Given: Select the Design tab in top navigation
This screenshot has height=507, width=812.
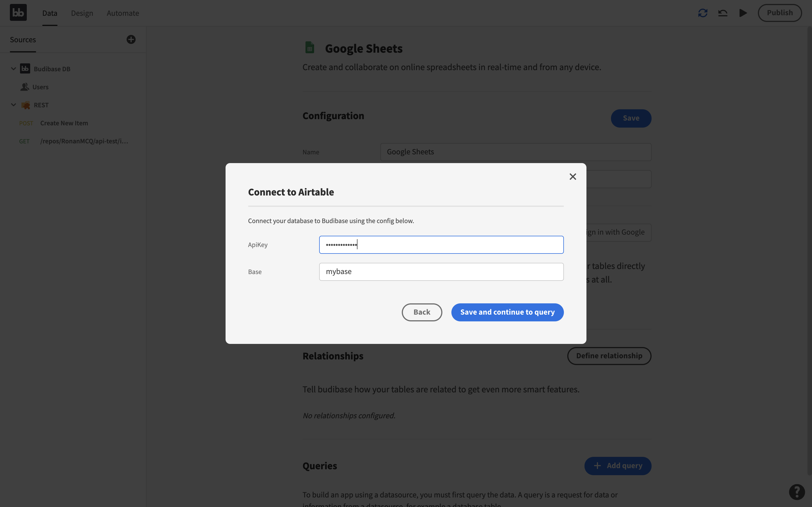Looking at the screenshot, I should pyautogui.click(x=82, y=12).
